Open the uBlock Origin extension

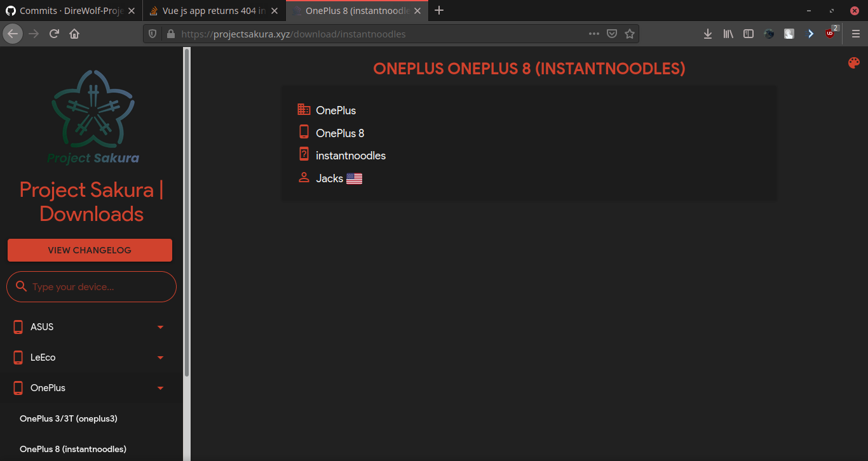point(831,34)
